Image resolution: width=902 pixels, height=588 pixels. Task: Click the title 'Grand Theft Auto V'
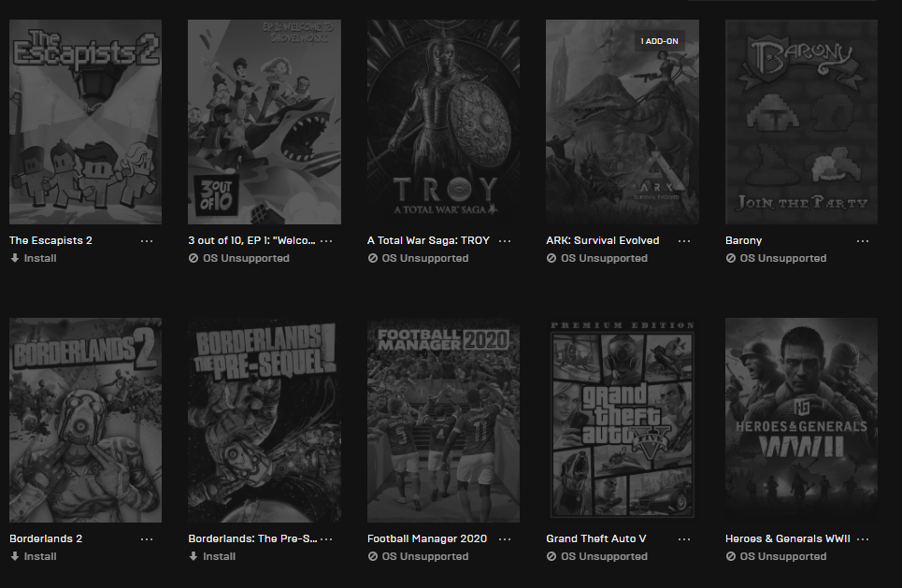click(596, 538)
